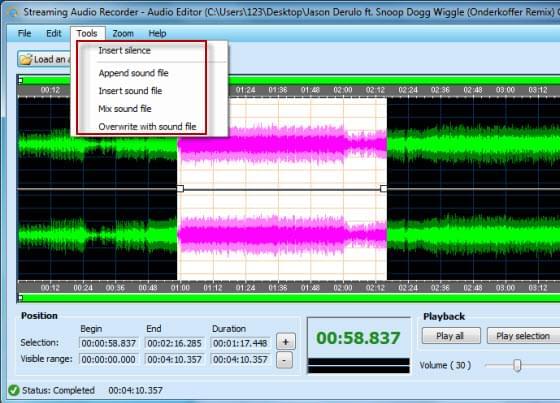Click the plus zoom button
Screen dimensions: 560x403
(x=285, y=342)
